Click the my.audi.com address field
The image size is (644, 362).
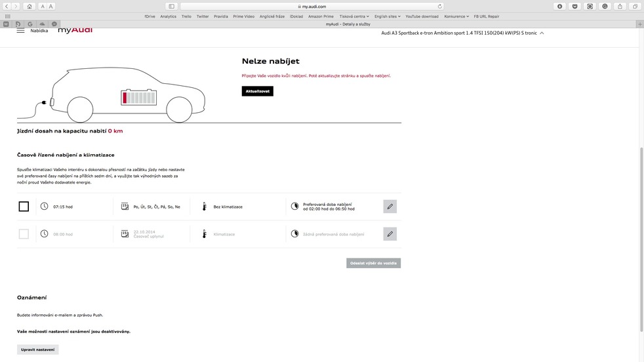click(x=313, y=7)
